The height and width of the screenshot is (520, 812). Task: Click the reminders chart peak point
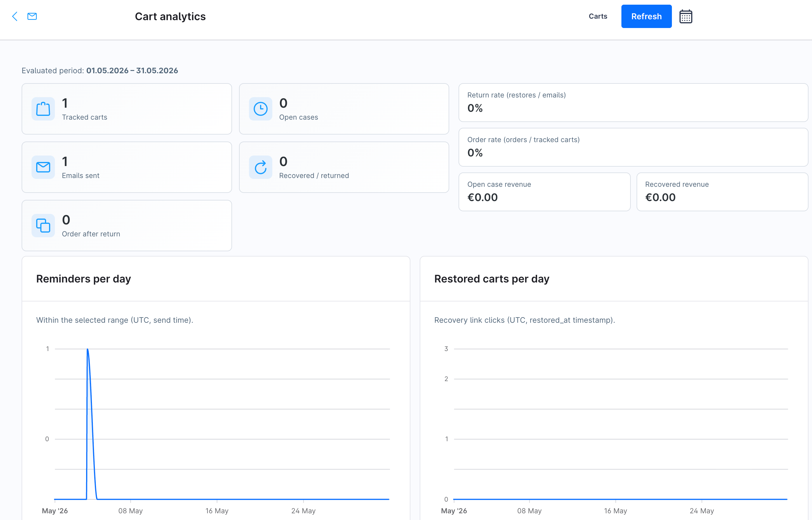coord(88,349)
